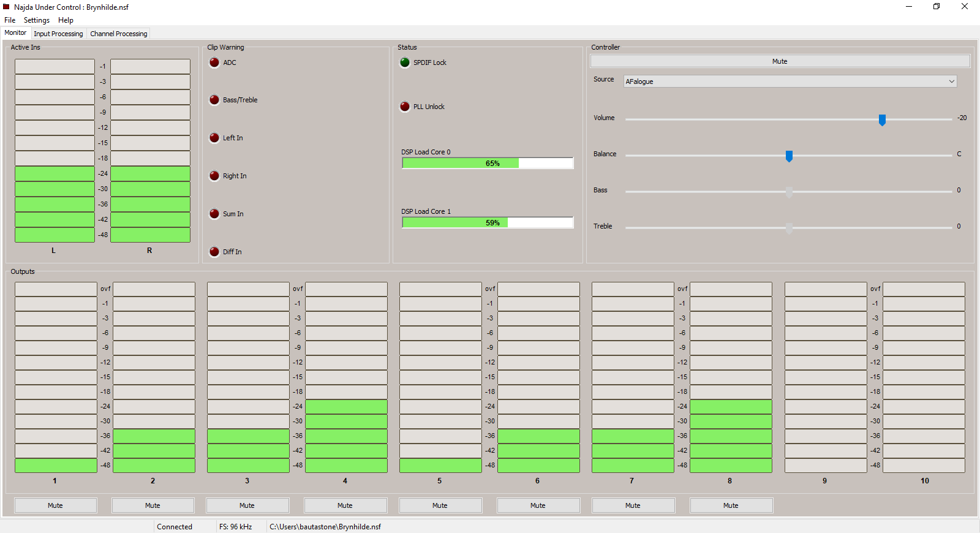Switch to the Channel Processing tab
Screen dimensions: 980x533
119,34
